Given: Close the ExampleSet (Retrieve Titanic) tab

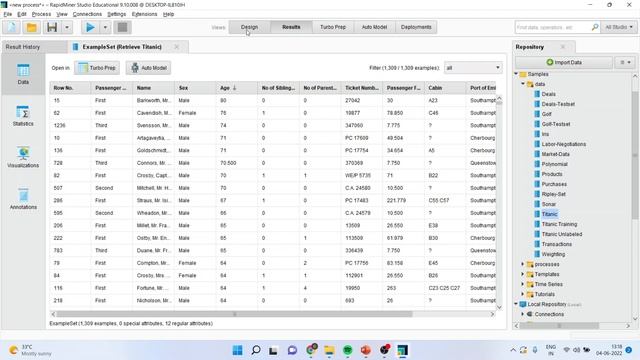Looking at the screenshot, I should (x=176, y=47).
